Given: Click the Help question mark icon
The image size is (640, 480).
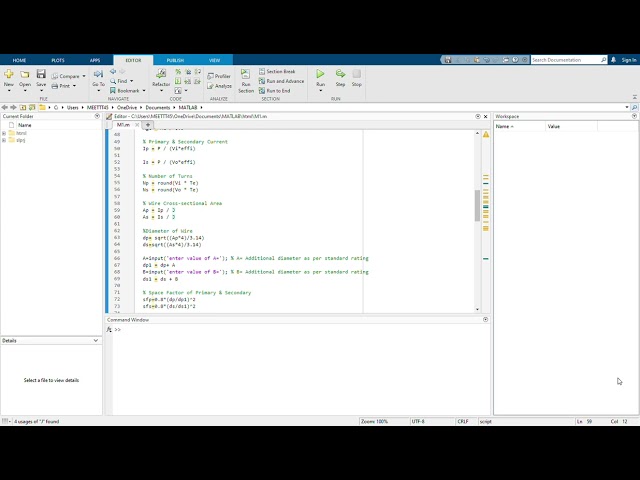Looking at the screenshot, I should click(515, 60).
